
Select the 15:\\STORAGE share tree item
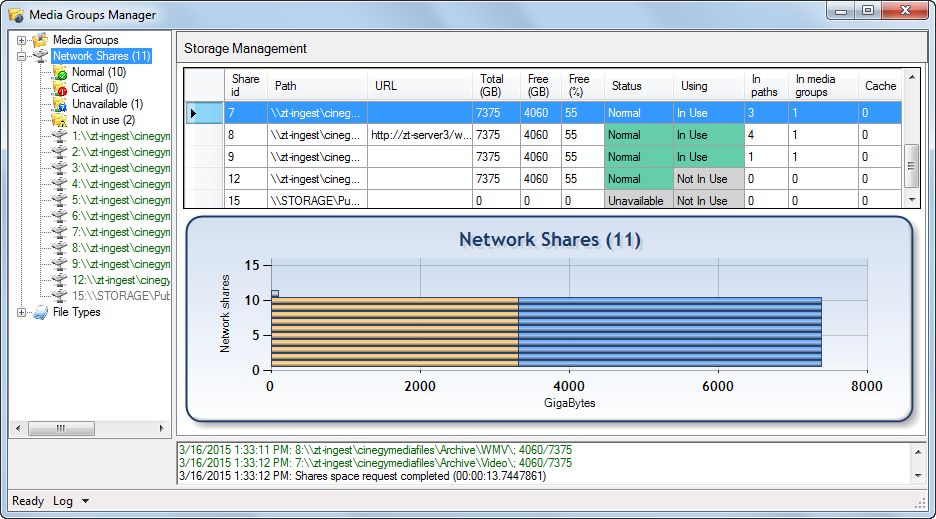tap(121, 296)
